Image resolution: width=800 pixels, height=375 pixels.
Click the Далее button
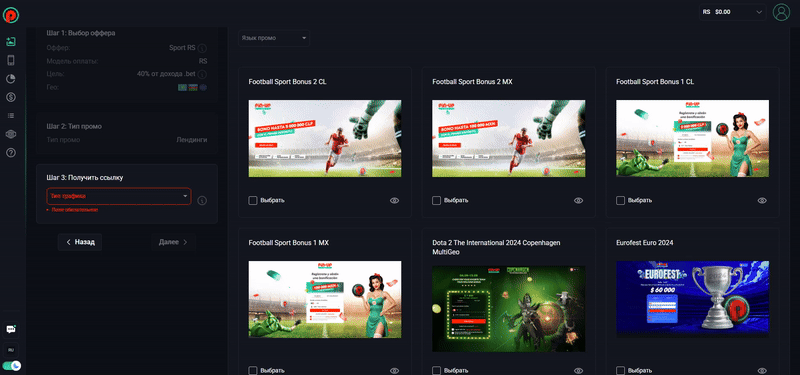tap(173, 242)
